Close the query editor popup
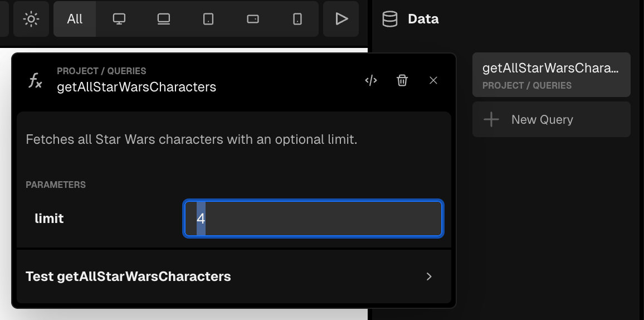The image size is (644, 320). click(x=433, y=80)
